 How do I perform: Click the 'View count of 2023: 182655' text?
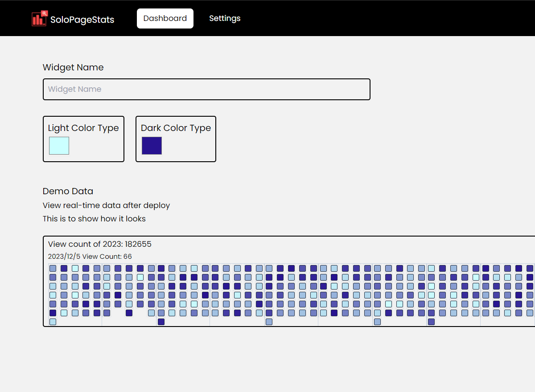[x=100, y=244]
